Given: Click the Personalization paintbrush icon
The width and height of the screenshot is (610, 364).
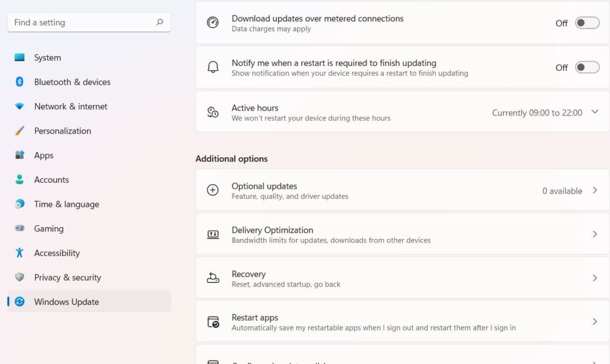Looking at the screenshot, I should pos(20,130).
